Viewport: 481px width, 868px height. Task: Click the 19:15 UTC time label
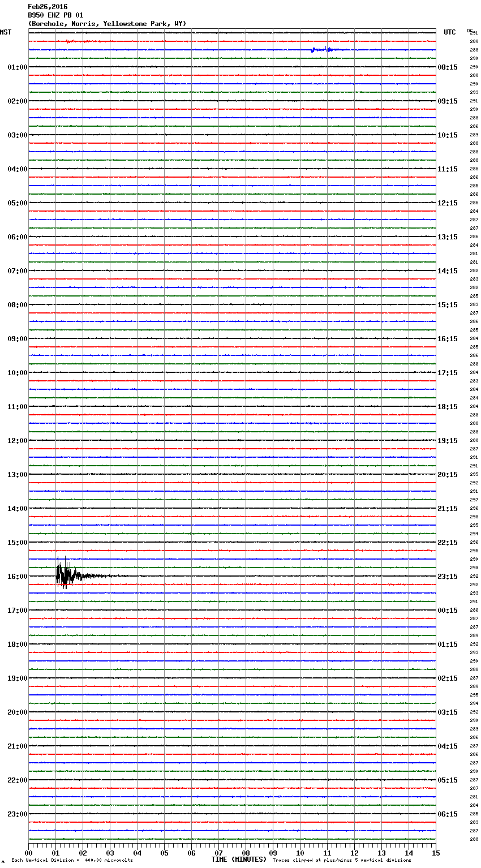click(x=448, y=441)
